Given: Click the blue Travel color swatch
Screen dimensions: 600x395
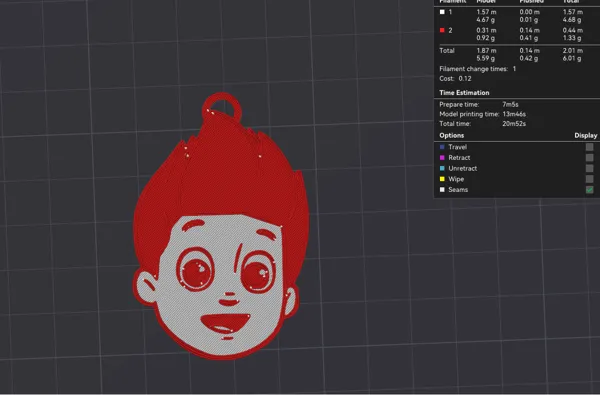Looking at the screenshot, I should click(x=442, y=147).
